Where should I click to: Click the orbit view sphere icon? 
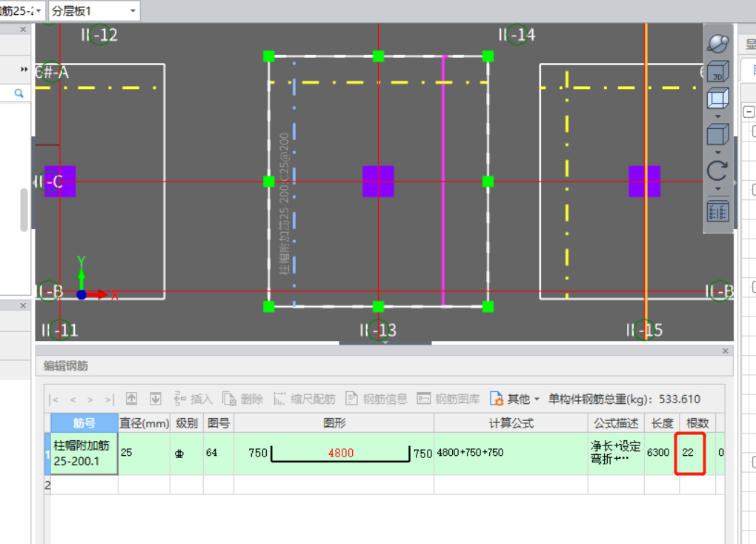tap(717, 43)
